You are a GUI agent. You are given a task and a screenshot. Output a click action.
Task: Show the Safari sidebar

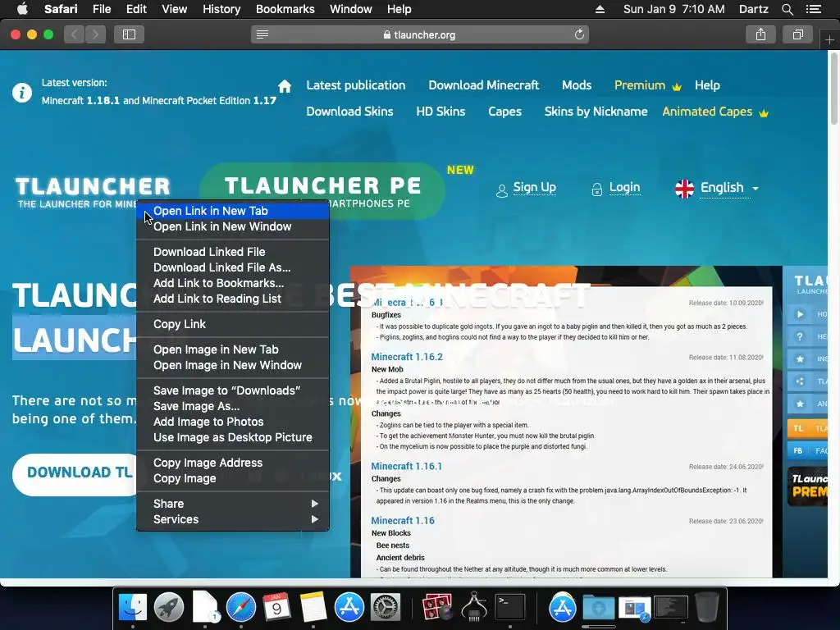click(129, 34)
